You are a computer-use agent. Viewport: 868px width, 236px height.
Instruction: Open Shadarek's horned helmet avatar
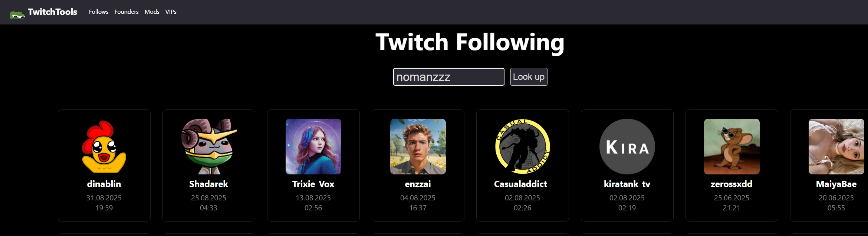point(209,147)
